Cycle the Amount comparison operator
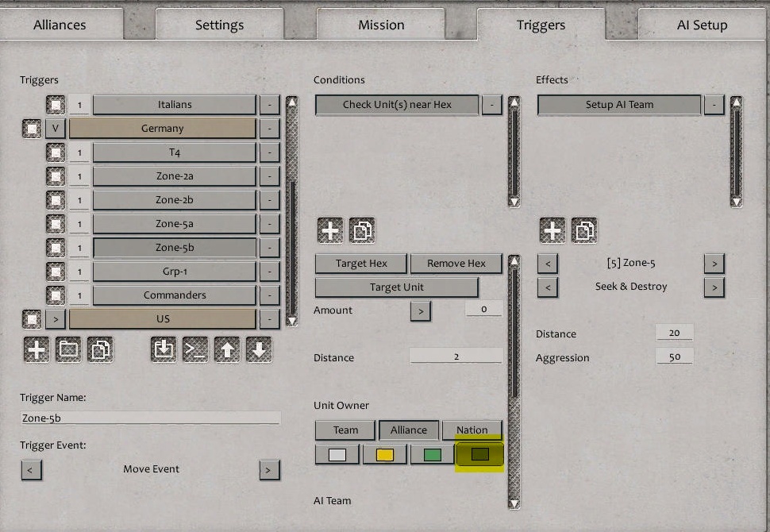 [x=421, y=311]
